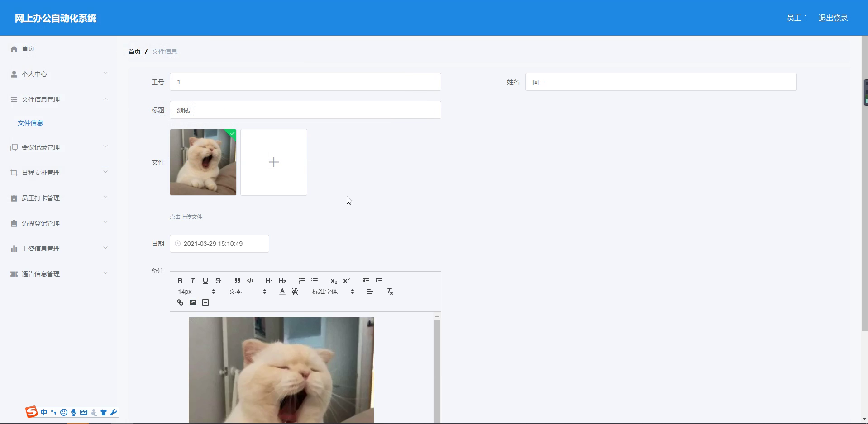Click the 首页 breadcrumb link
This screenshot has width=868, height=424.
pyautogui.click(x=134, y=52)
